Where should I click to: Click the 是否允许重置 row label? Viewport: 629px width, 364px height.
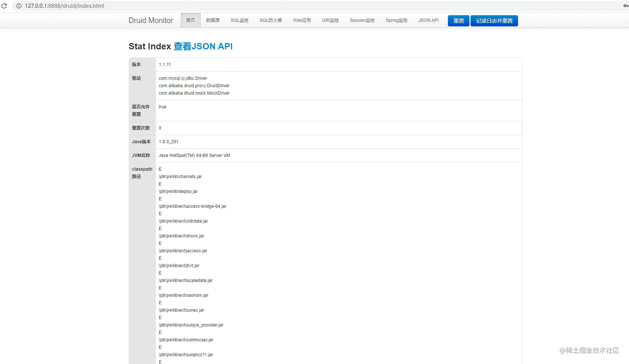pyautogui.click(x=141, y=111)
